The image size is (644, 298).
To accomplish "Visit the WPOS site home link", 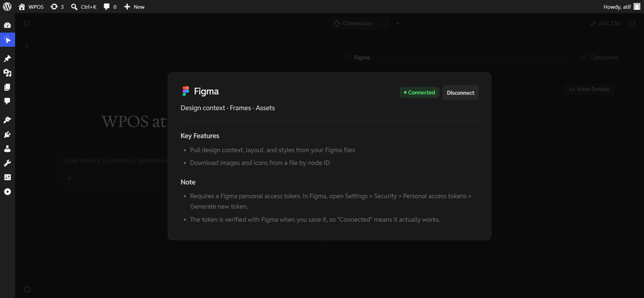I will pos(31,7).
